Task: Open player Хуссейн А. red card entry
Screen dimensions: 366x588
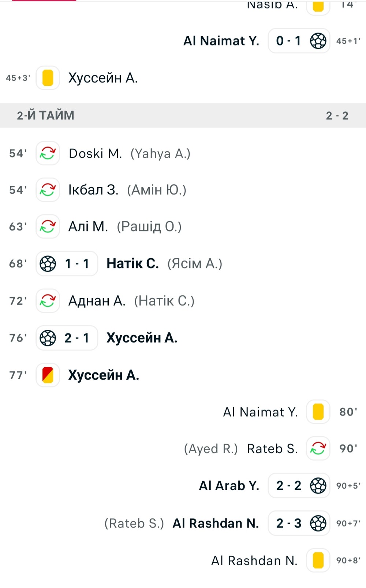Action: 104,375
